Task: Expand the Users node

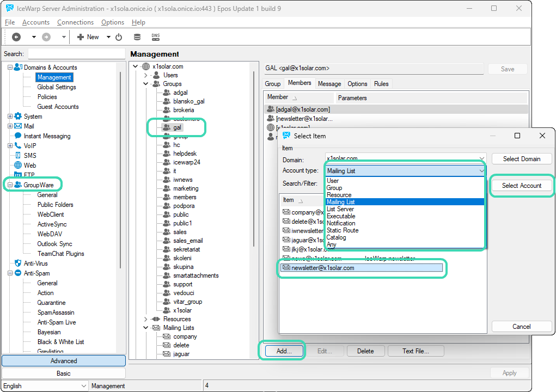Action: click(x=146, y=75)
